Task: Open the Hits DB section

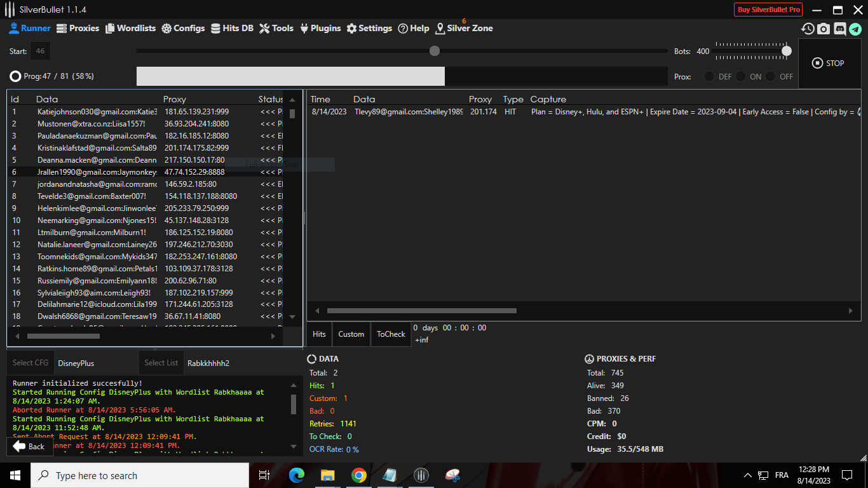Action: (232, 28)
